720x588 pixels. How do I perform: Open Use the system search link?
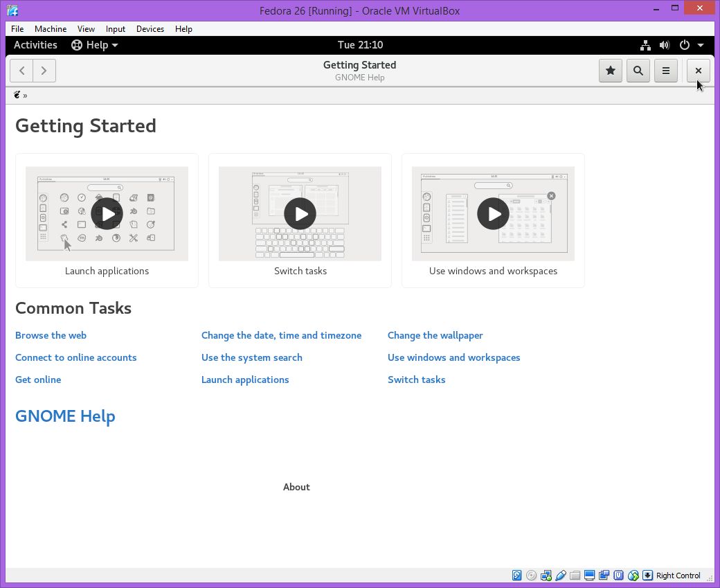pos(251,357)
